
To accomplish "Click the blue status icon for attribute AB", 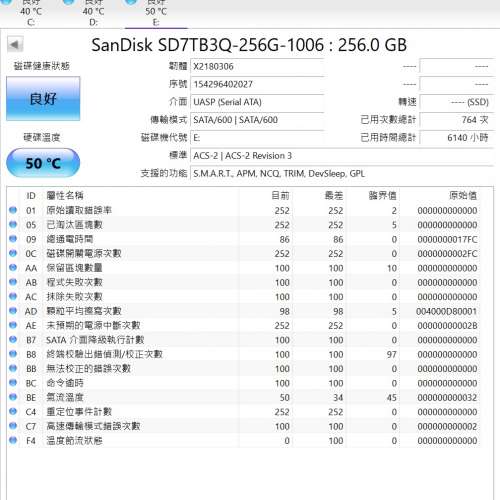I will (13, 282).
